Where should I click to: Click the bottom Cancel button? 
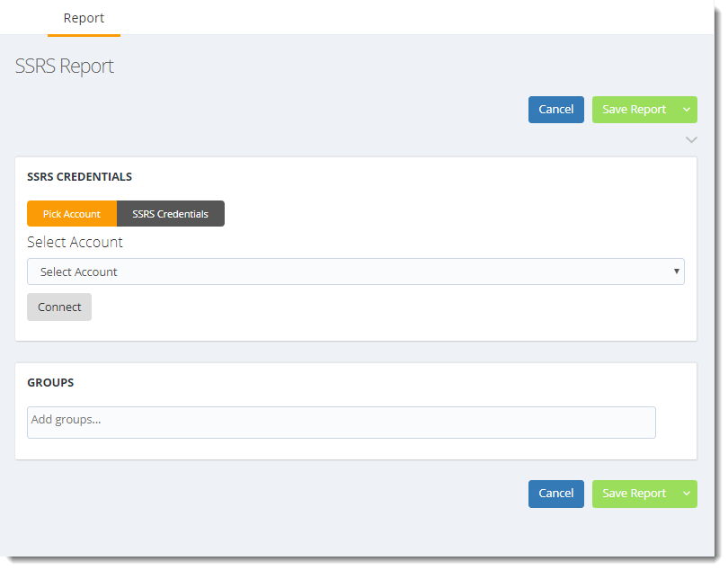[555, 494]
